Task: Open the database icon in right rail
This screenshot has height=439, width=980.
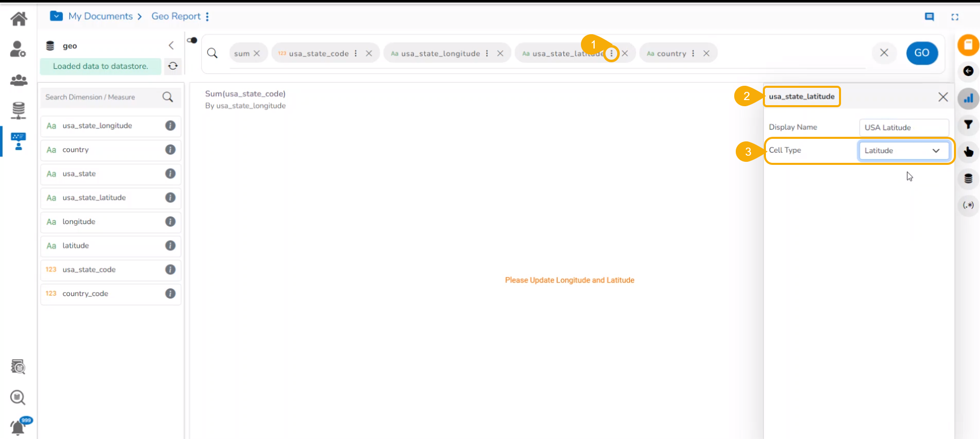Action: (968, 179)
